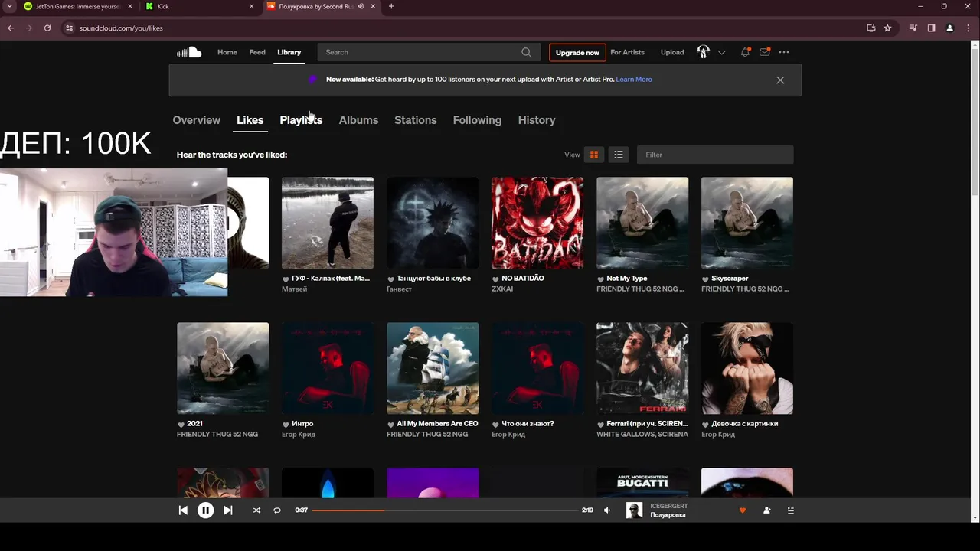Click the SoundCloud logo icon
980x551 pixels.
click(x=189, y=52)
